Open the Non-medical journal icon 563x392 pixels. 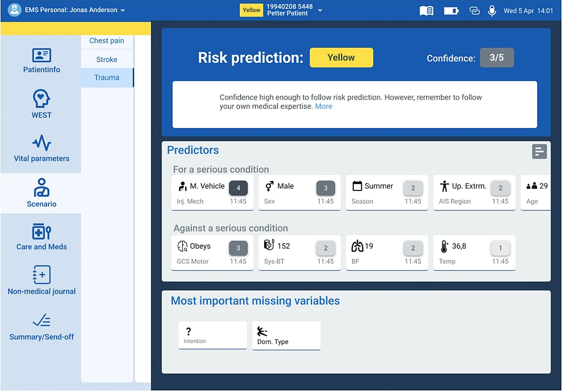point(42,275)
